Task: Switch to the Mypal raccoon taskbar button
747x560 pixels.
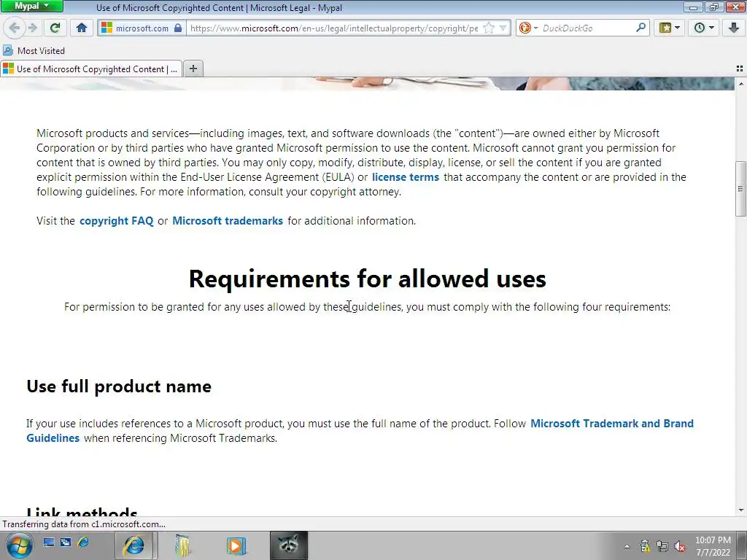Action: pos(289,545)
